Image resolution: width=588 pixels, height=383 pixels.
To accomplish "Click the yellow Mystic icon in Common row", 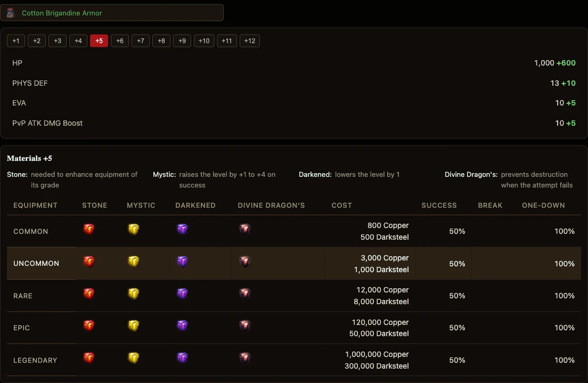I will click(x=134, y=229).
